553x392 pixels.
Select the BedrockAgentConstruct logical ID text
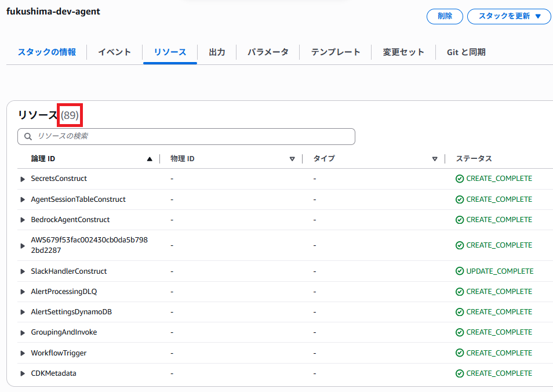click(x=70, y=220)
